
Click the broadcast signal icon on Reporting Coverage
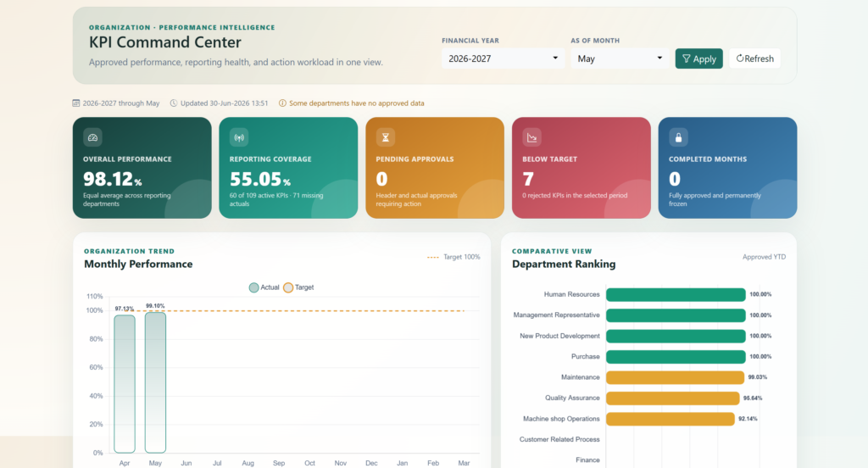239,137
